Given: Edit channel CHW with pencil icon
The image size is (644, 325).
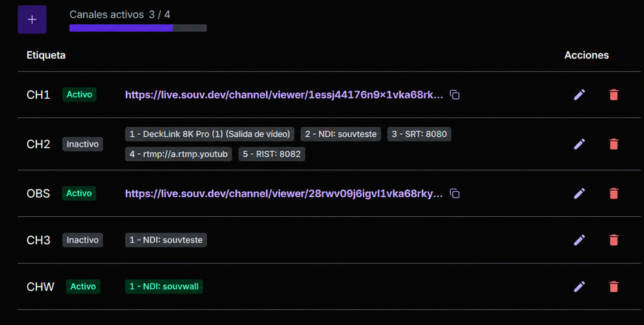Looking at the screenshot, I should click(579, 286).
